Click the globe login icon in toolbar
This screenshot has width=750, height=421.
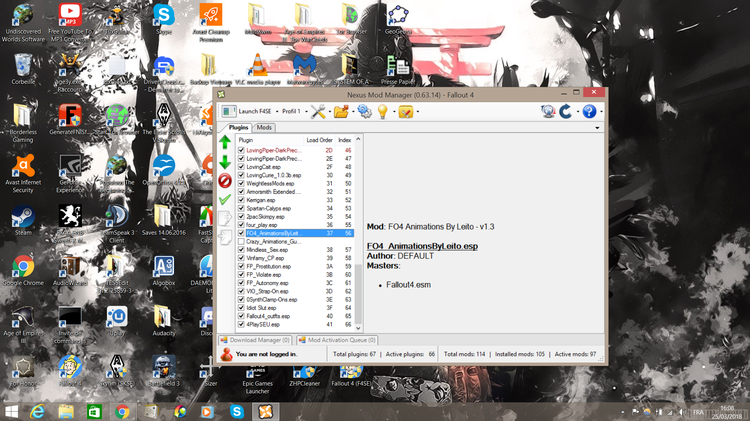(548, 111)
